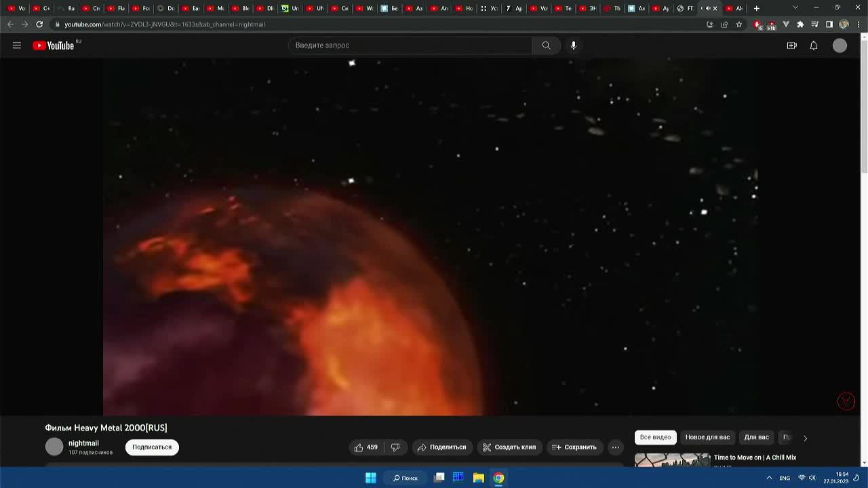This screenshot has height=488, width=868.
Task: Open the Windows focus-assist moon icon
Action: (857, 478)
